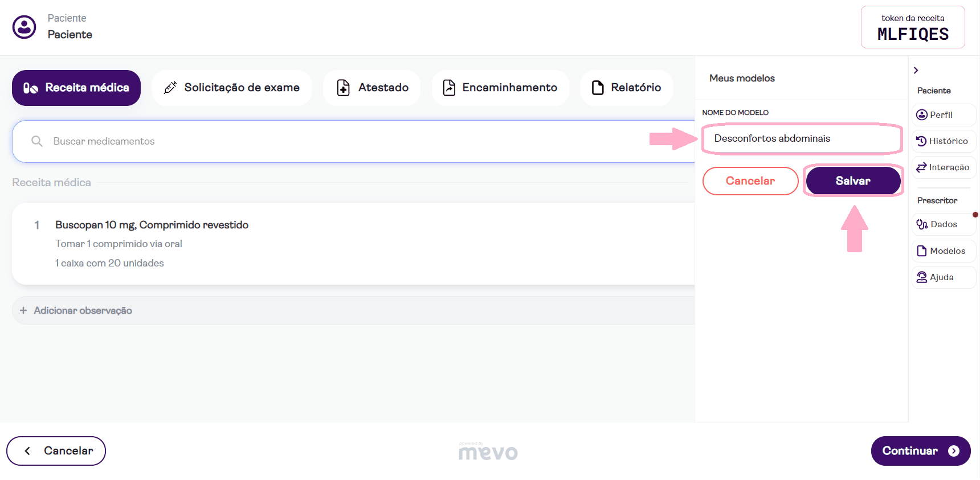Screen dimensions: 980x480
Task: Open patient Histórico in sidebar
Action: [944, 141]
